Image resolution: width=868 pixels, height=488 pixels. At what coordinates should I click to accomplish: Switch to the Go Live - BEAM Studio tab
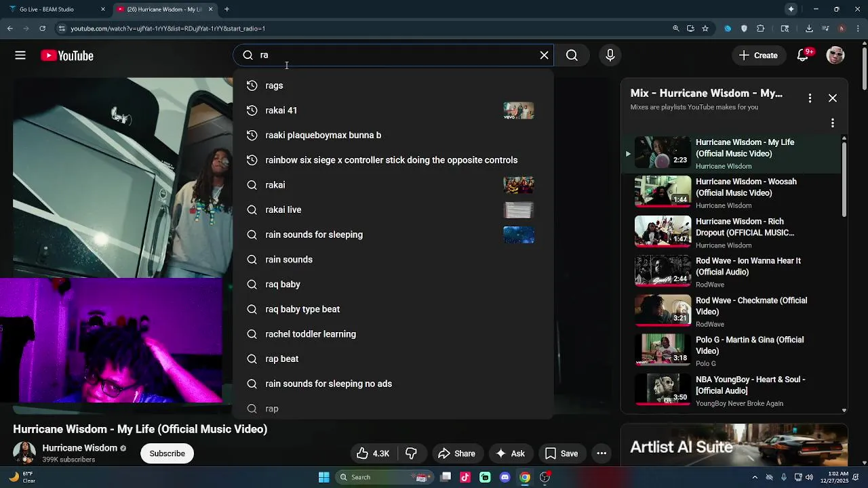56,9
